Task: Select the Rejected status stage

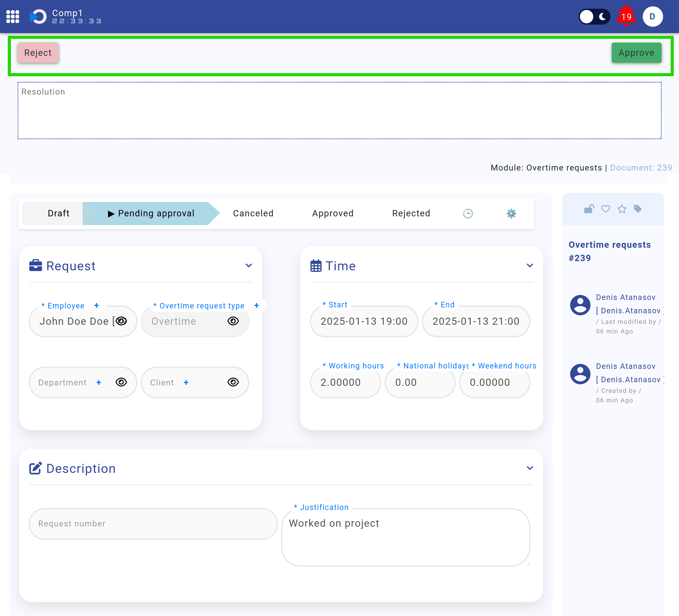Action: click(411, 213)
